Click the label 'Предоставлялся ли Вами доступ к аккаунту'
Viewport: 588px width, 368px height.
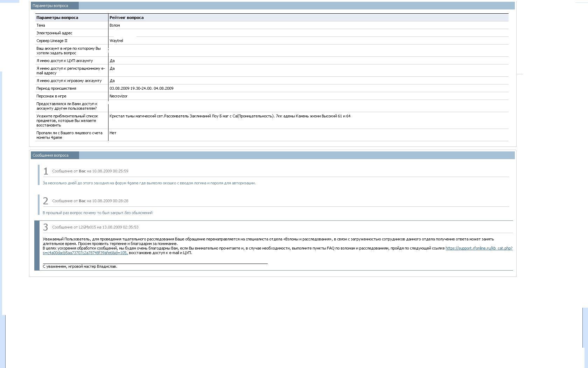67,106
